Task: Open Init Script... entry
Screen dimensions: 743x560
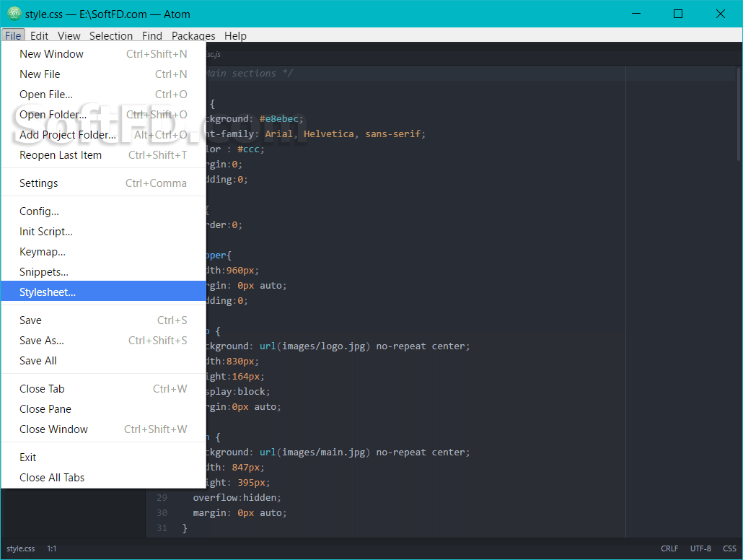Action: coord(103,232)
